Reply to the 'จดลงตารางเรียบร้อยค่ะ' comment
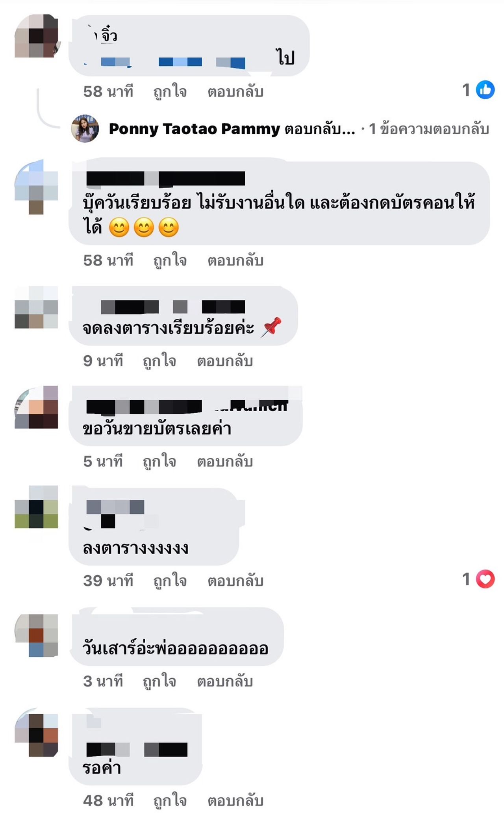 [x=225, y=361]
